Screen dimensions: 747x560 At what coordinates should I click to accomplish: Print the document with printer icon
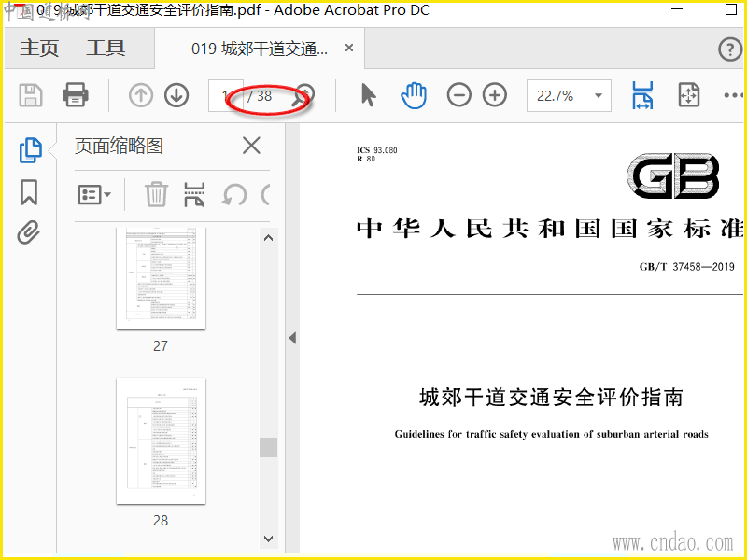pyautogui.click(x=76, y=94)
